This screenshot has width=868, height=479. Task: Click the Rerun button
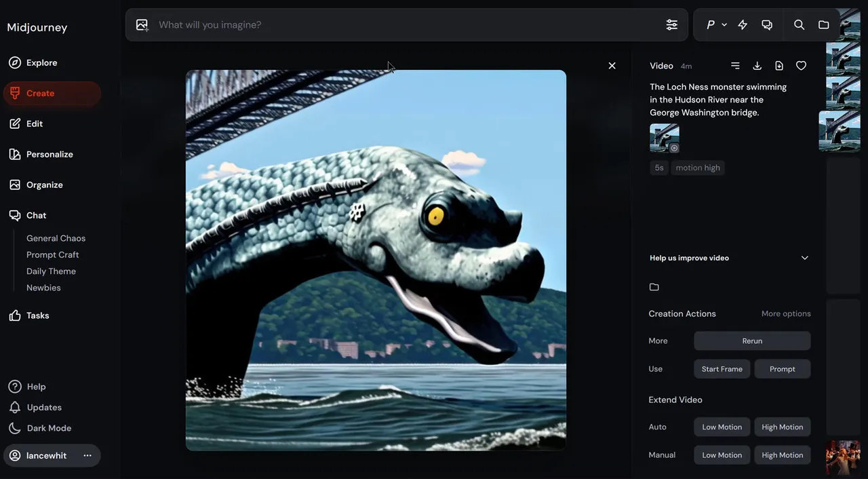point(752,341)
